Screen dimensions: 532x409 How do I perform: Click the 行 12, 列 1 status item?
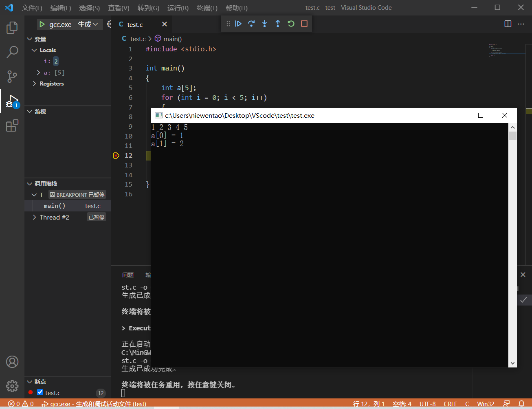pyautogui.click(x=369, y=404)
